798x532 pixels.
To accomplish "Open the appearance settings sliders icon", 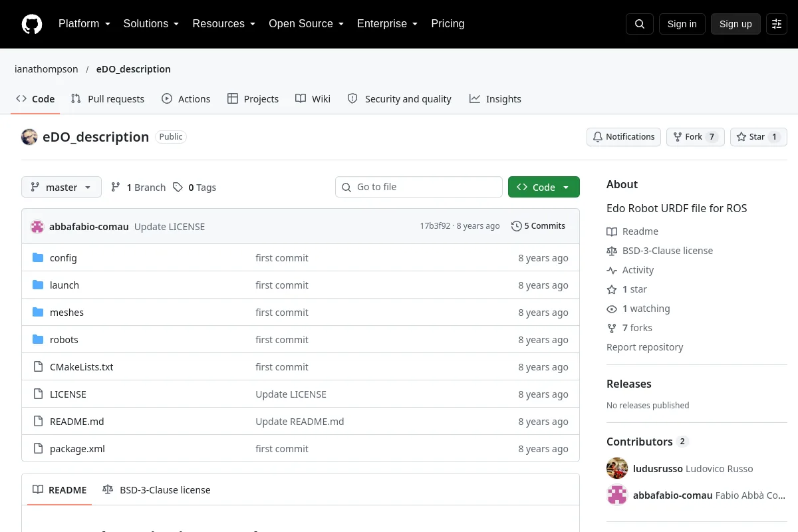I will pyautogui.click(x=777, y=24).
